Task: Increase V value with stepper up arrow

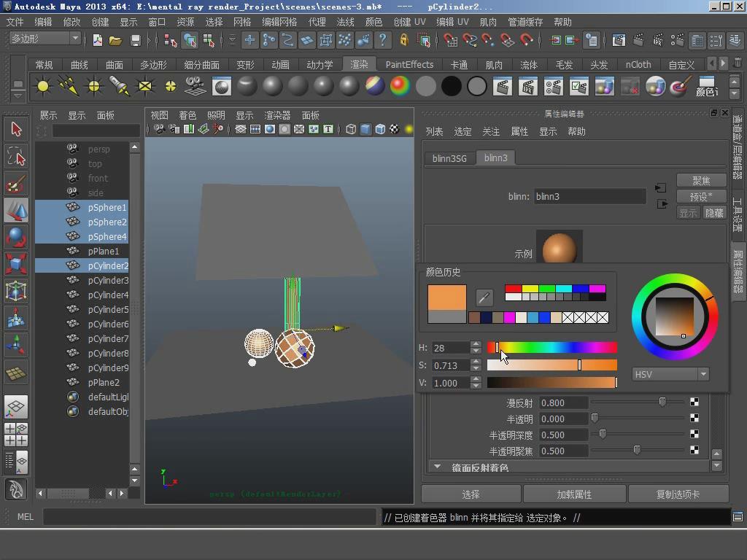Action: [x=476, y=379]
